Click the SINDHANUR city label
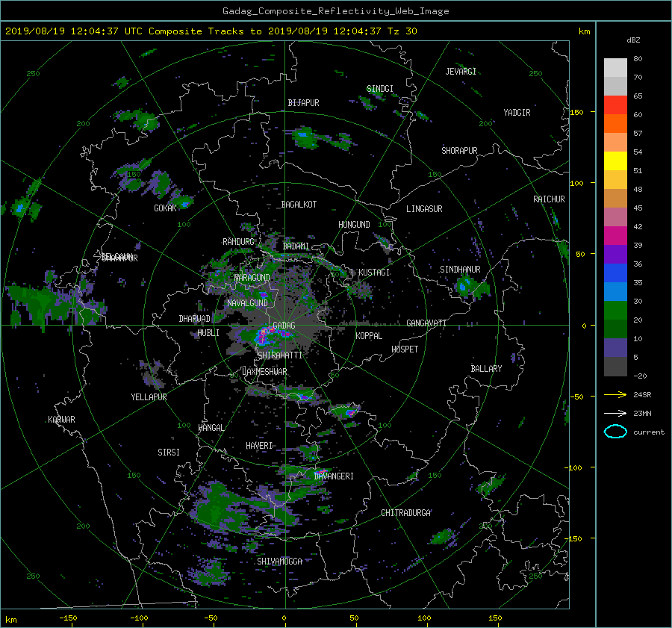This screenshot has height=628, width=672. click(x=460, y=270)
